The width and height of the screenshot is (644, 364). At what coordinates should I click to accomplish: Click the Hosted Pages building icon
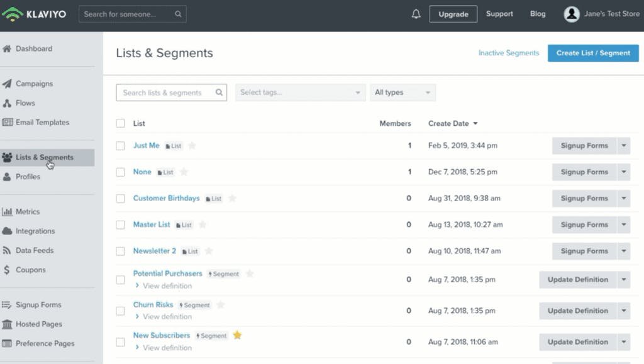click(x=7, y=324)
